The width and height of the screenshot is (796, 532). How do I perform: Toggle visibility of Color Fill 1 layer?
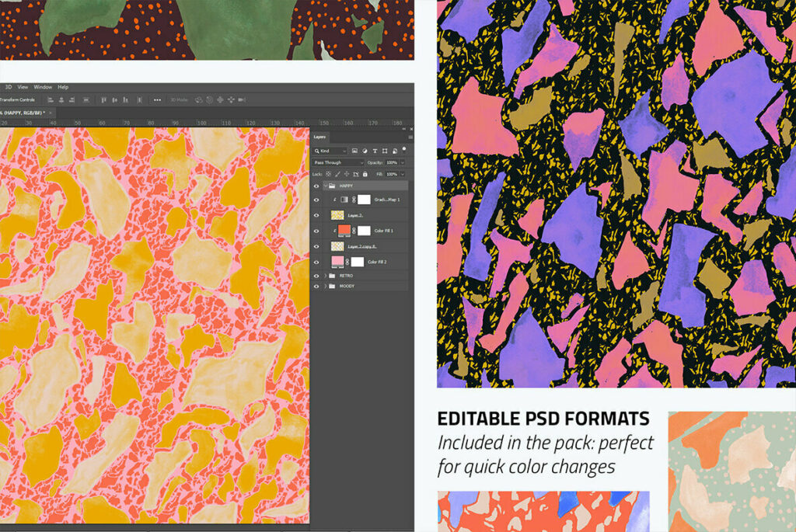[x=316, y=231]
